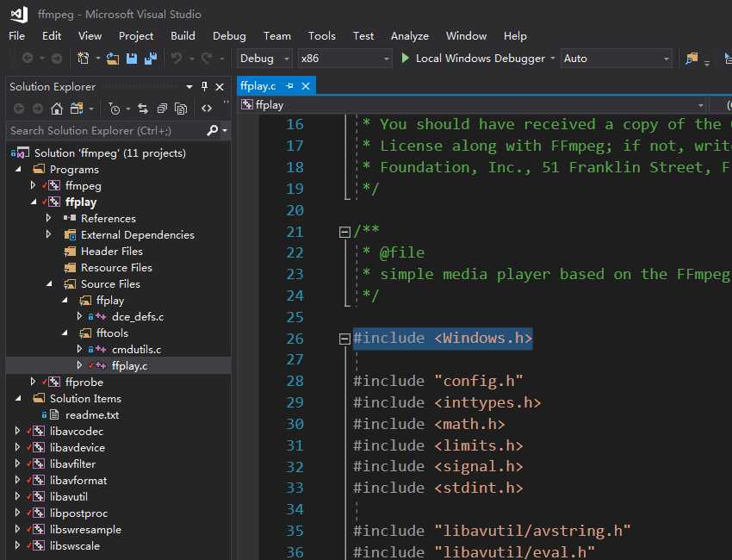This screenshot has width=732, height=560.
Task: Collapse the Source Files folder
Action: point(49,284)
